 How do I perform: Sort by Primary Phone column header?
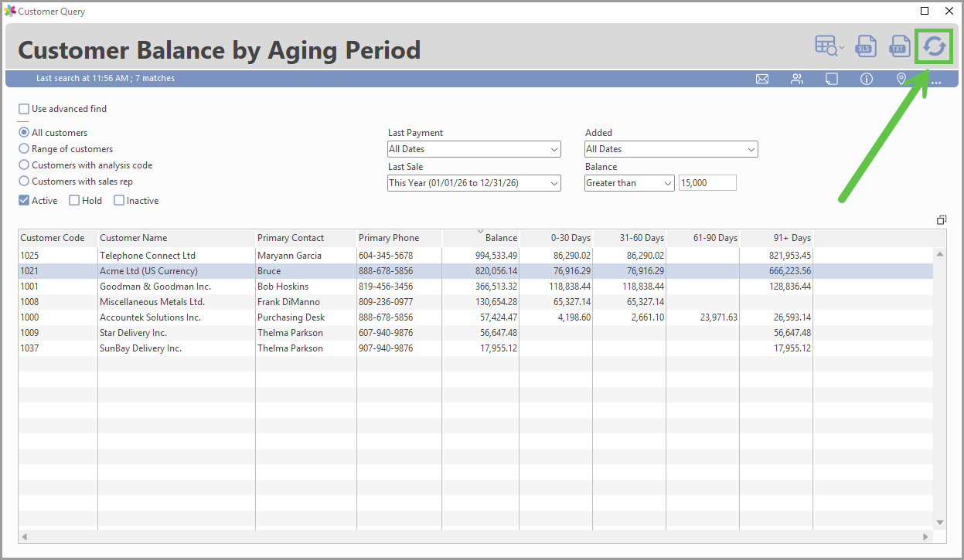pyautogui.click(x=399, y=238)
